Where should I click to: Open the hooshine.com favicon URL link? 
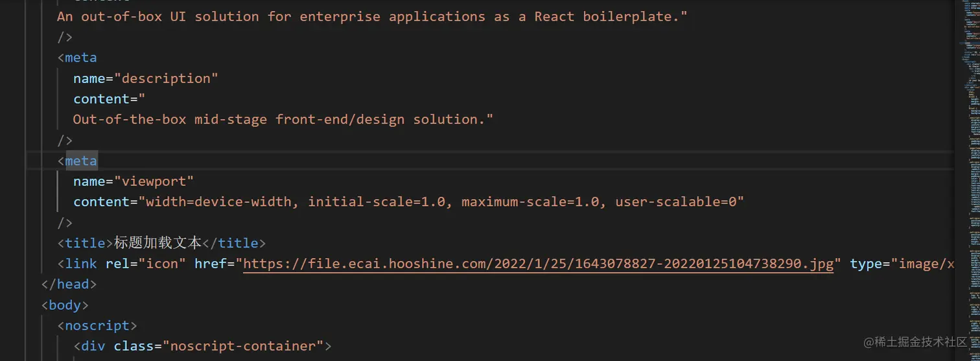pyautogui.click(x=538, y=264)
